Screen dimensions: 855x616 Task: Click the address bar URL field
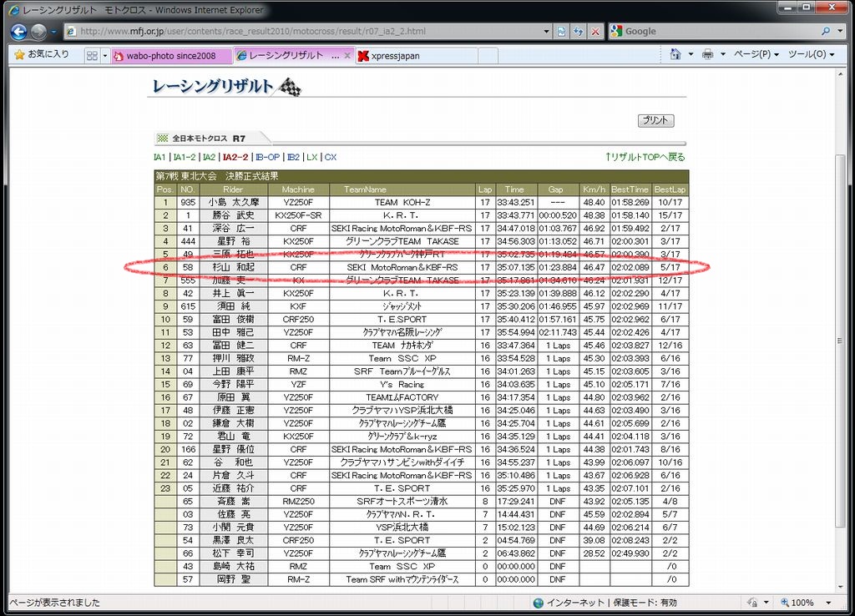(309, 31)
